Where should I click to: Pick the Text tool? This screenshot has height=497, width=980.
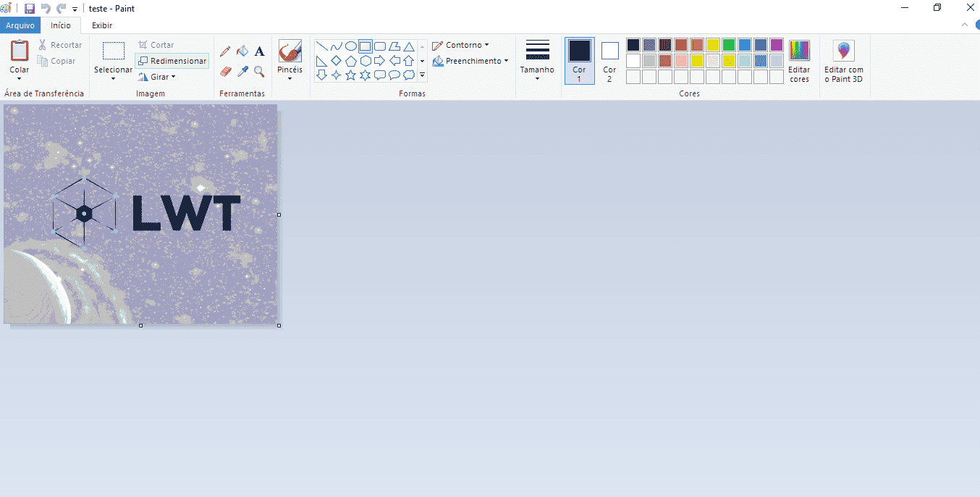259,51
